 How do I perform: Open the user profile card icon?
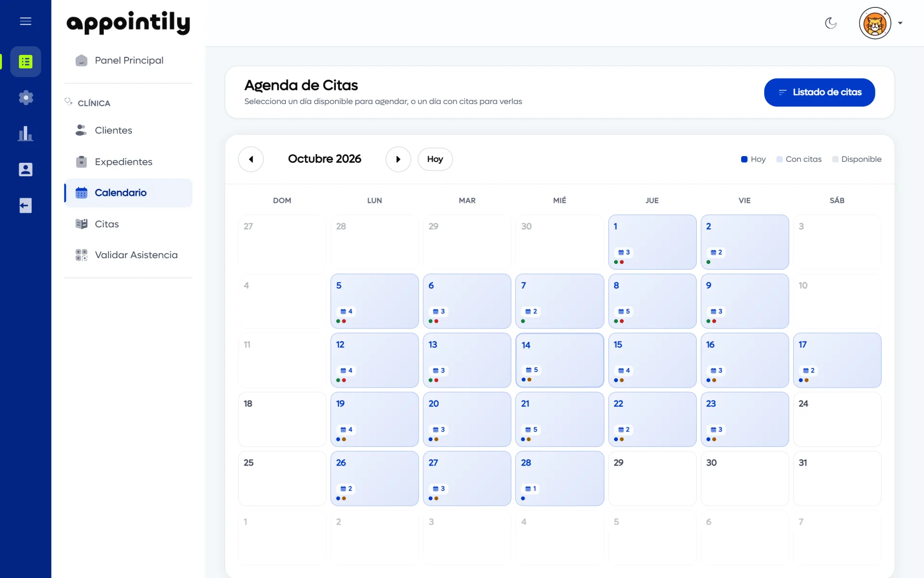(26, 170)
